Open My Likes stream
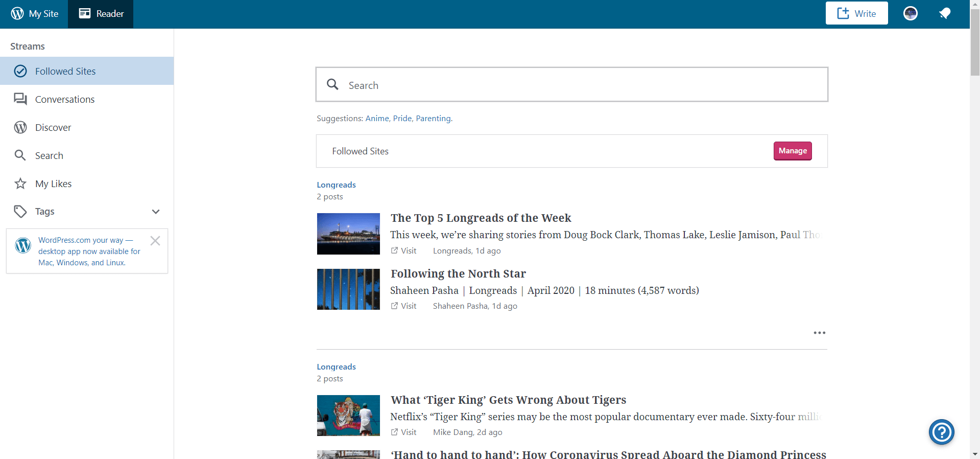This screenshot has width=980, height=459. tap(87, 183)
